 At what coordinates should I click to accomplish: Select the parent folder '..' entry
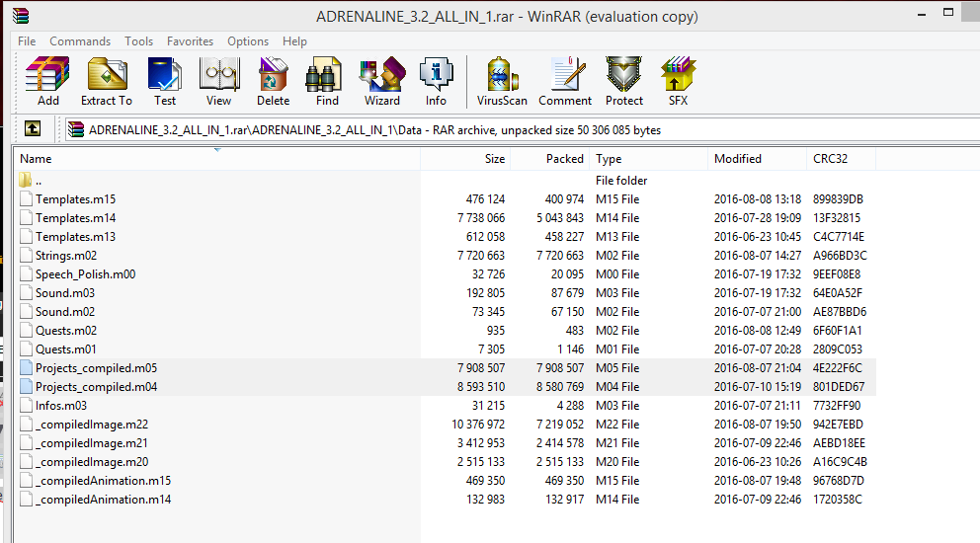pyautogui.click(x=31, y=181)
